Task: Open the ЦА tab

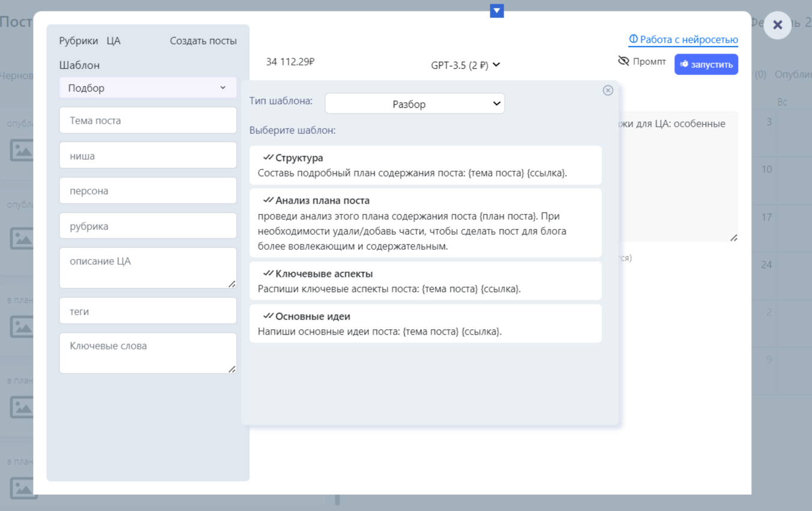Action: tap(114, 41)
